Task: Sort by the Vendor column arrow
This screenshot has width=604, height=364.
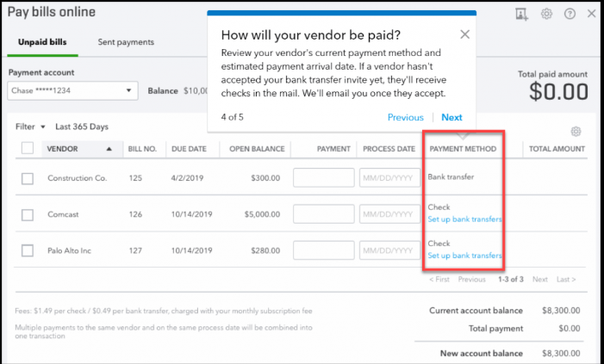Action: pos(109,149)
